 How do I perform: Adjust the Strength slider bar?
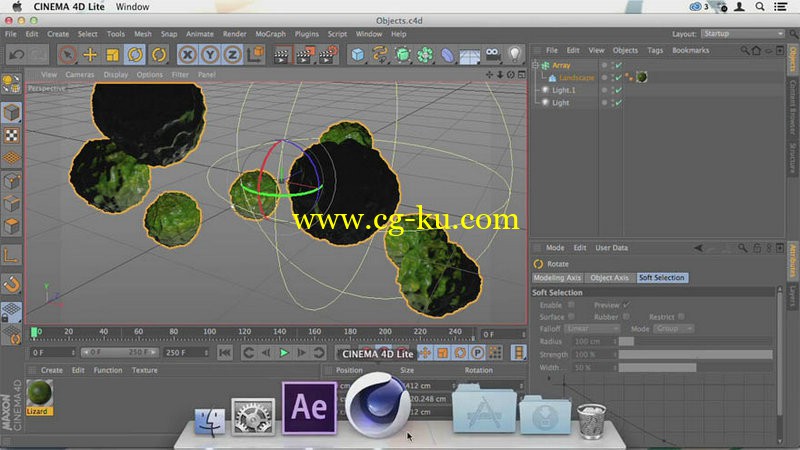click(695, 354)
